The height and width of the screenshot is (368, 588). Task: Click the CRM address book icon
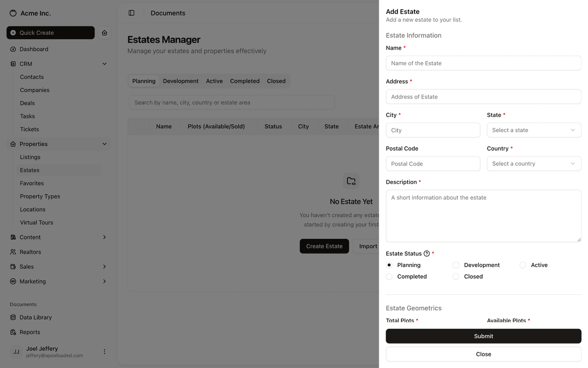[x=12, y=63]
